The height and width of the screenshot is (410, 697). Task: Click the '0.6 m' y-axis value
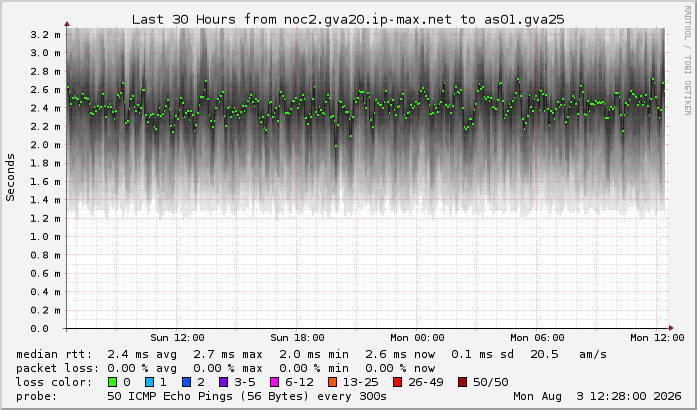[45, 273]
